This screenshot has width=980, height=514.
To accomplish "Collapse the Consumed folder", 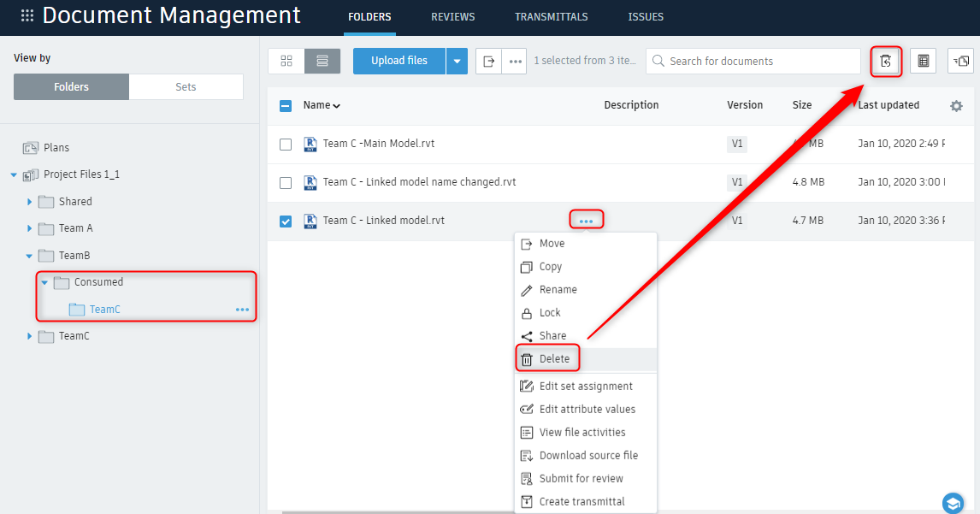I will (x=44, y=281).
